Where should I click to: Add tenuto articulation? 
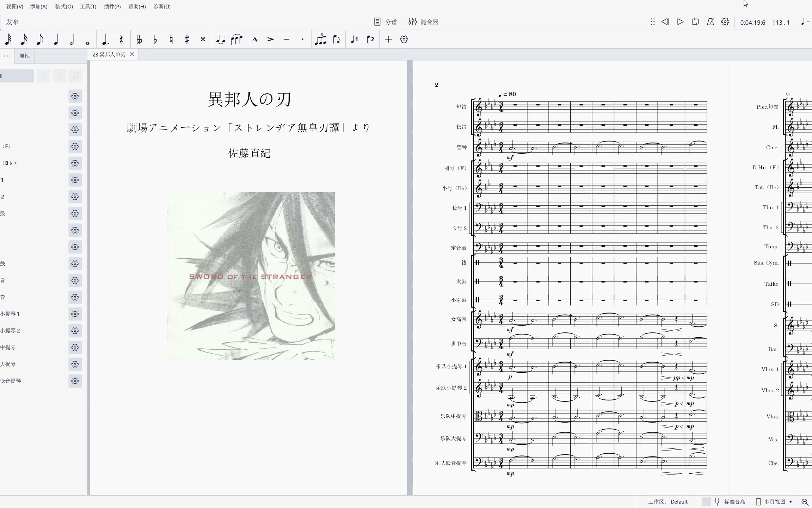287,40
